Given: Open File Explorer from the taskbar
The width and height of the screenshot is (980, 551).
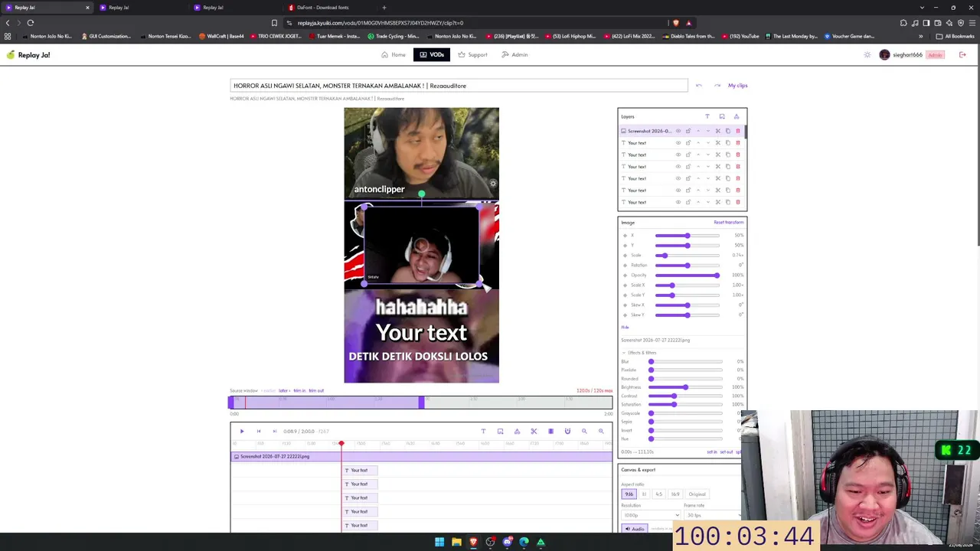Looking at the screenshot, I should click(x=456, y=543).
